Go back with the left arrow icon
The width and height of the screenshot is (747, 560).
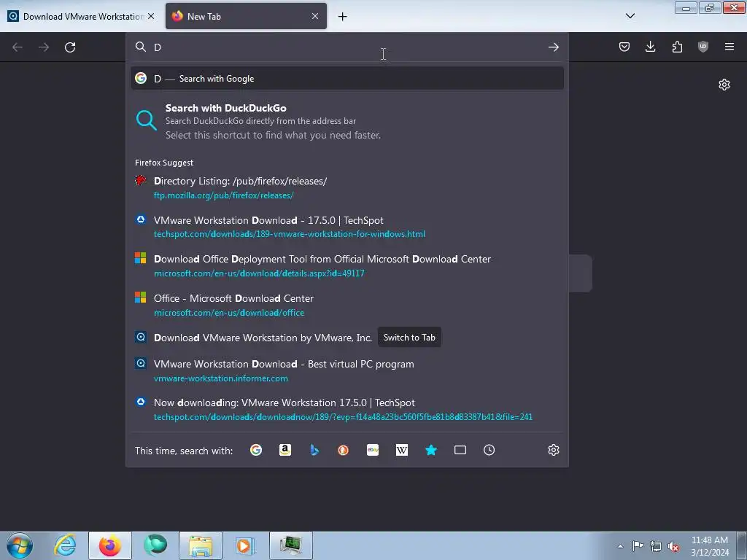click(x=18, y=47)
